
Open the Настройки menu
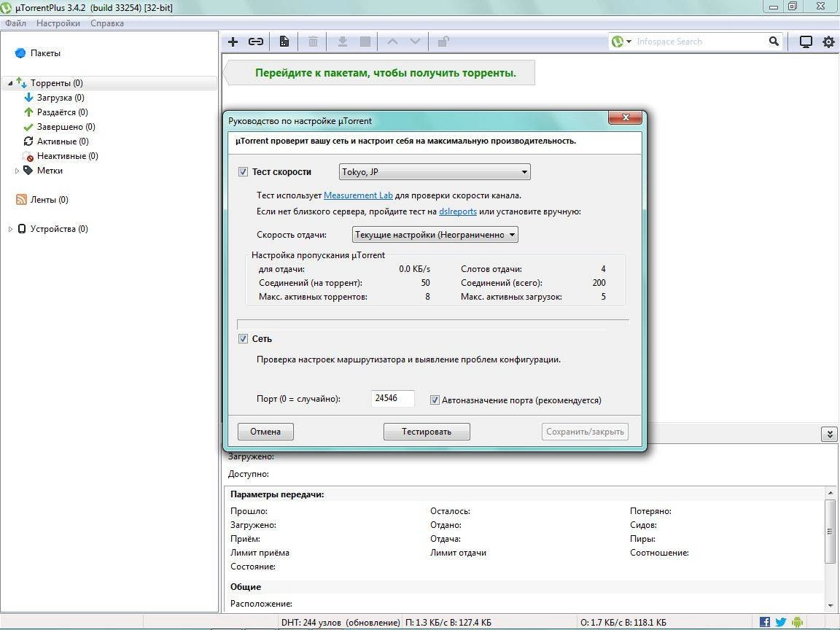click(x=58, y=23)
